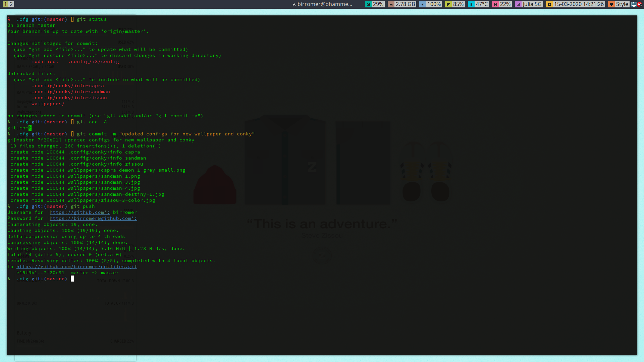Click the birromer@bhamme window title
This screenshot has height=362, width=644.
[x=324, y=4]
